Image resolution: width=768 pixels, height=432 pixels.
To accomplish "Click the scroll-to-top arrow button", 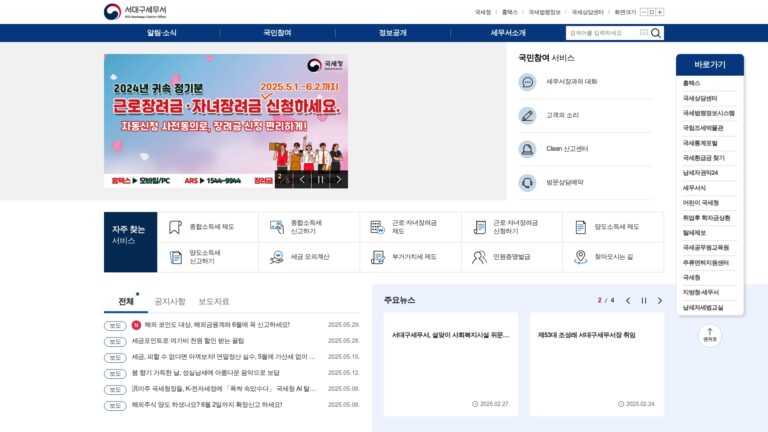I will click(710, 336).
